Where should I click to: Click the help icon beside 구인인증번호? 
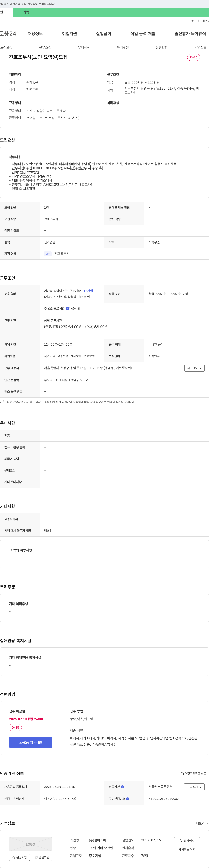(128, 799)
